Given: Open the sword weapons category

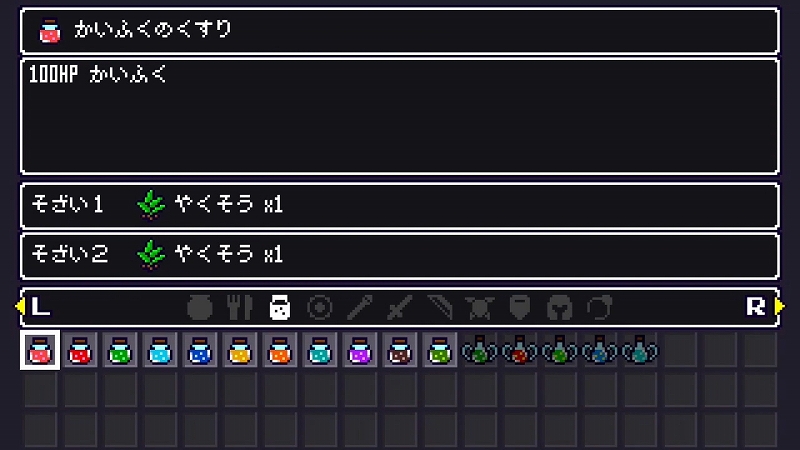Looking at the screenshot, I should [x=399, y=308].
